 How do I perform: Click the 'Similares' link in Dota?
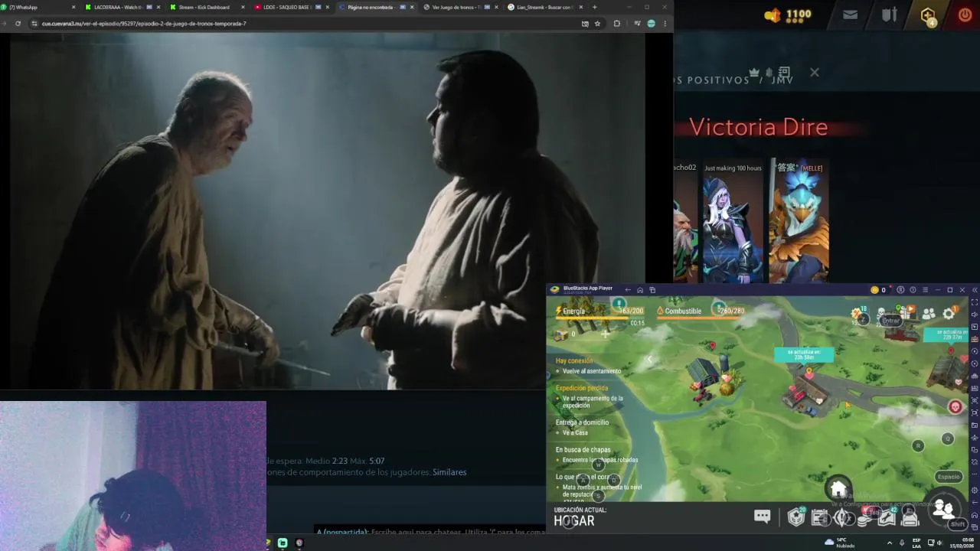coord(449,472)
